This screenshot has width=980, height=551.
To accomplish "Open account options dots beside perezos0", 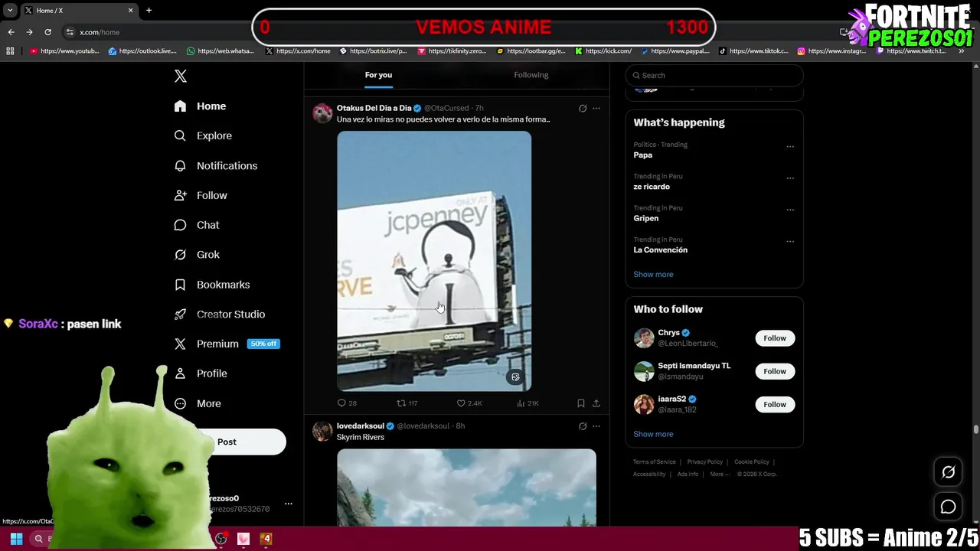I will [x=289, y=504].
